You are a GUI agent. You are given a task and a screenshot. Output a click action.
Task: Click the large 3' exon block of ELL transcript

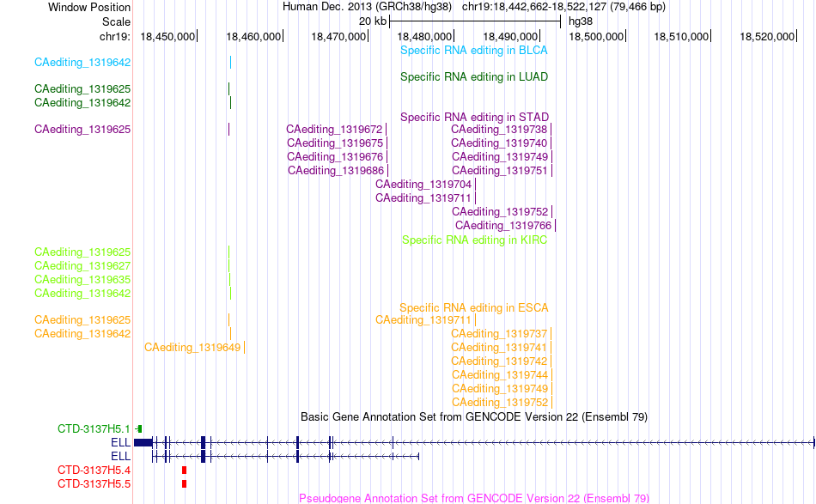coord(143,443)
